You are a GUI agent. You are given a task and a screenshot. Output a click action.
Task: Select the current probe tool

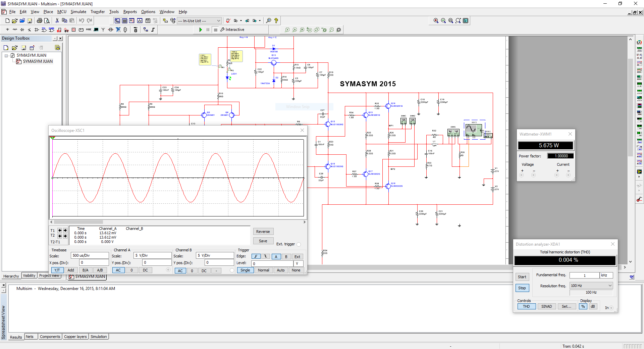tap(294, 30)
